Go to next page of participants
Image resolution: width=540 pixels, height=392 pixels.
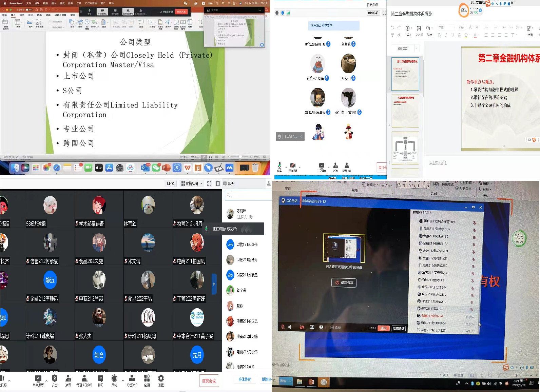coord(214,284)
